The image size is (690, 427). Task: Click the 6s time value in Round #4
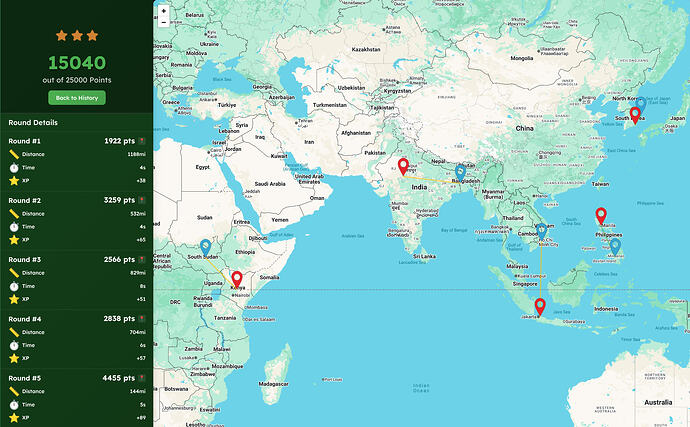point(143,345)
